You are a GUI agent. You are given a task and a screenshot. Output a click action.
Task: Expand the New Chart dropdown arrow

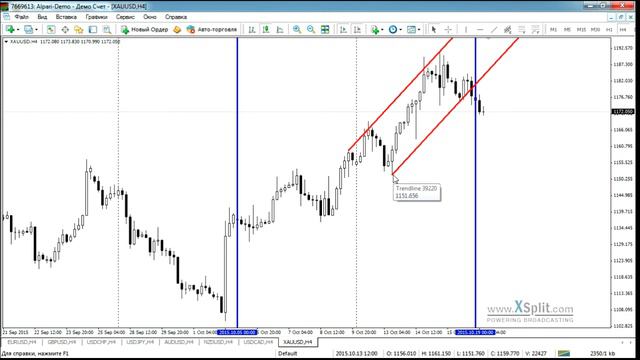[18, 29]
